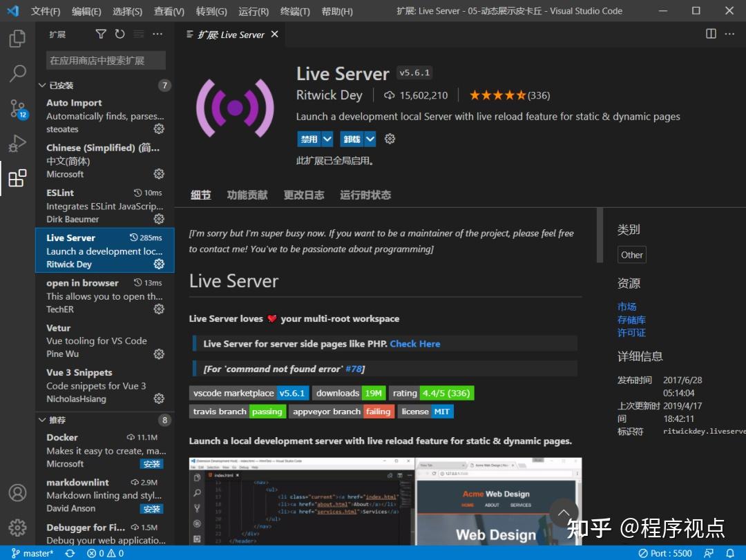
Task: Open more actions menu in the Extensions panel
Action: tap(156, 33)
